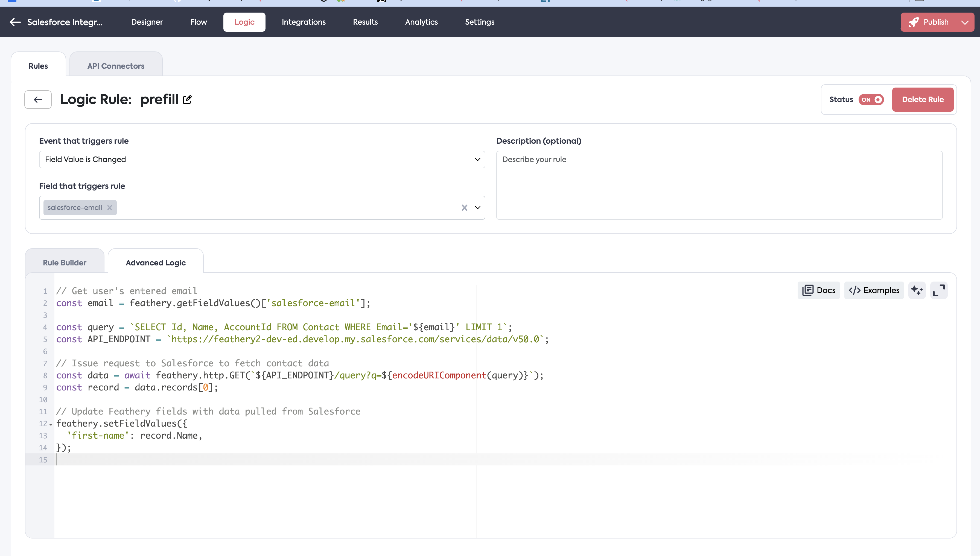Click the back arrow beside Salesforce Integr...

pyautogui.click(x=15, y=22)
